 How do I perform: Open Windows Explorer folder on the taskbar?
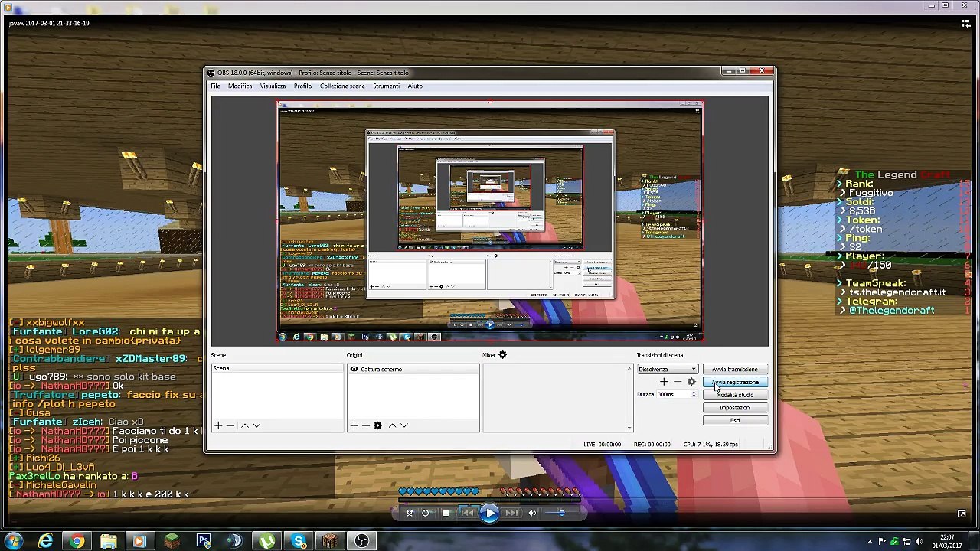coord(109,542)
